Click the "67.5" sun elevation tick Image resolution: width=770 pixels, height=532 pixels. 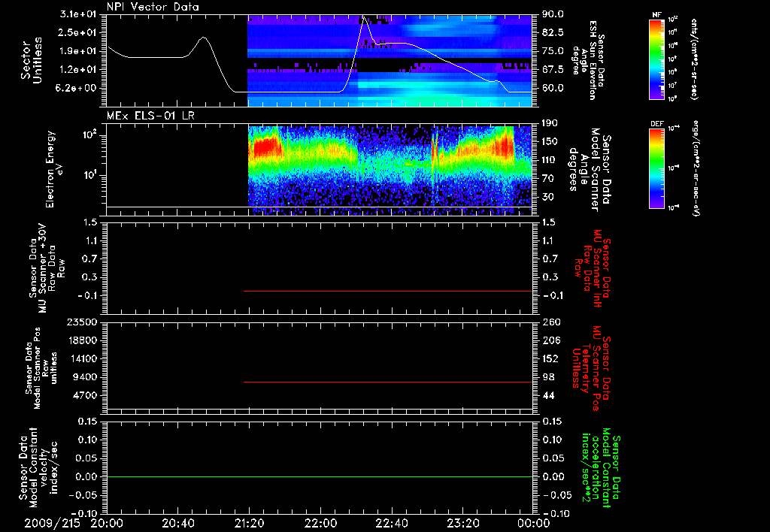pos(553,70)
